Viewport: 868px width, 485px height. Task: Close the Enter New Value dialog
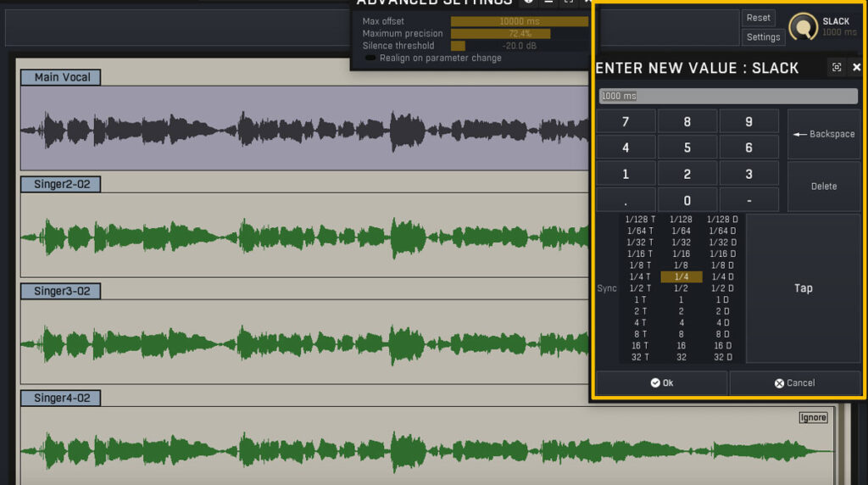click(x=856, y=68)
